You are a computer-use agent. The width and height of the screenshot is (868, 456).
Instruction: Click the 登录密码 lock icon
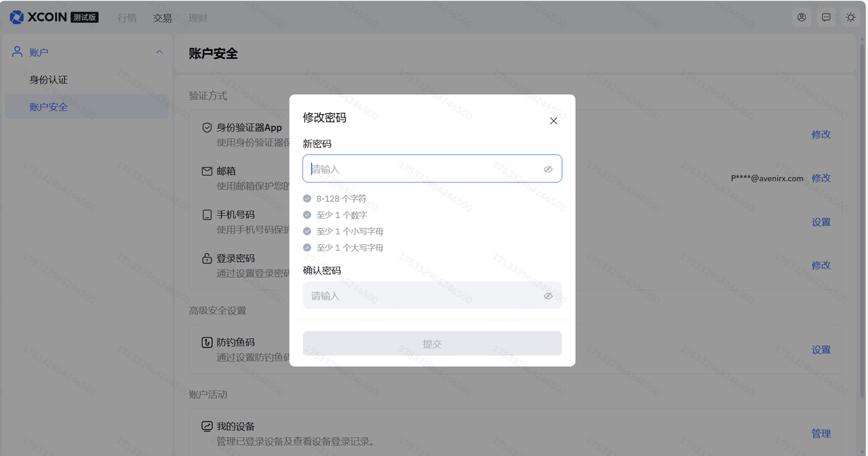pos(208,259)
